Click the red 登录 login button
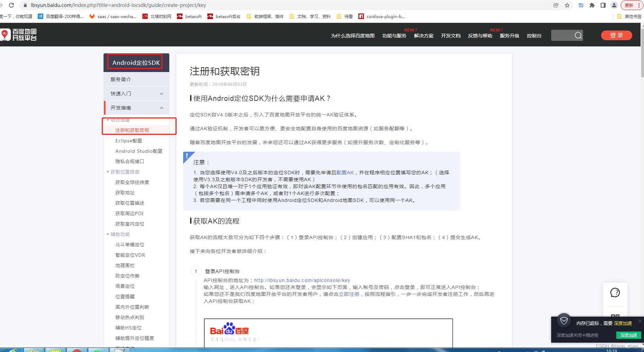 617,35
